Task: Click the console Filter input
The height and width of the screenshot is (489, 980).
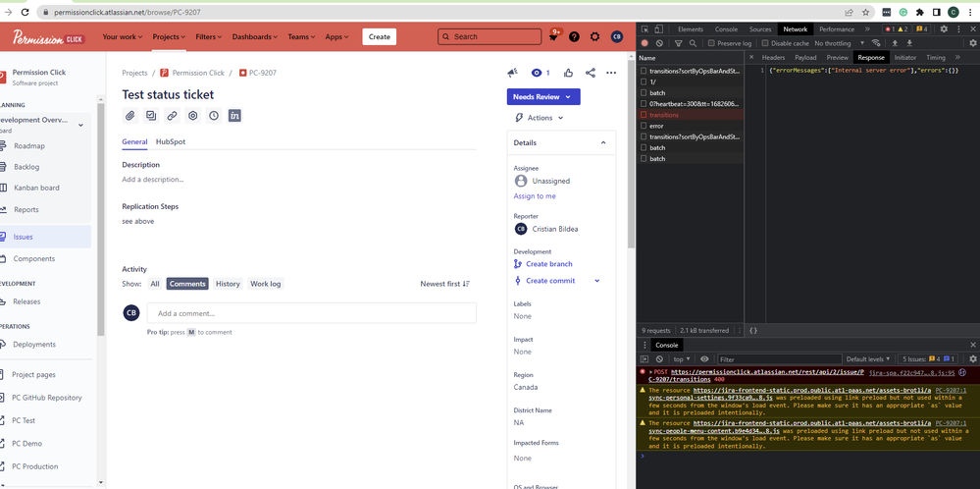Action: tap(779, 359)
